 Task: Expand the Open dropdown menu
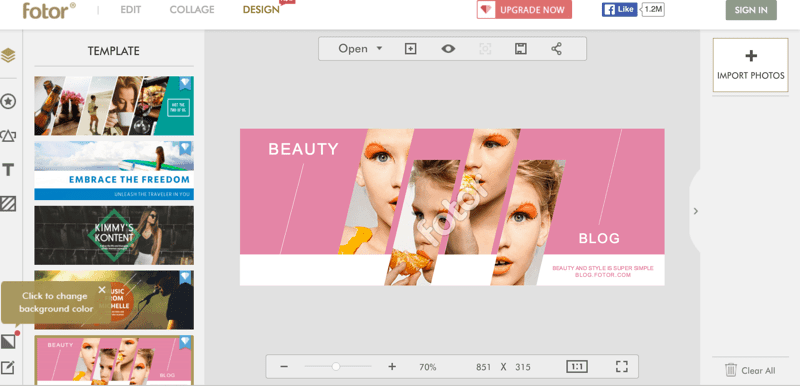(x=360, y=49)
